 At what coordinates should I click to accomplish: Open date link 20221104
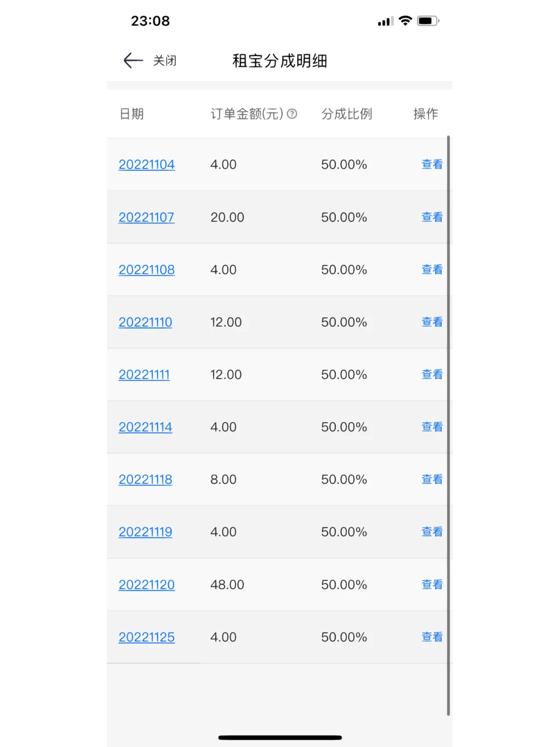pos(147,164)
